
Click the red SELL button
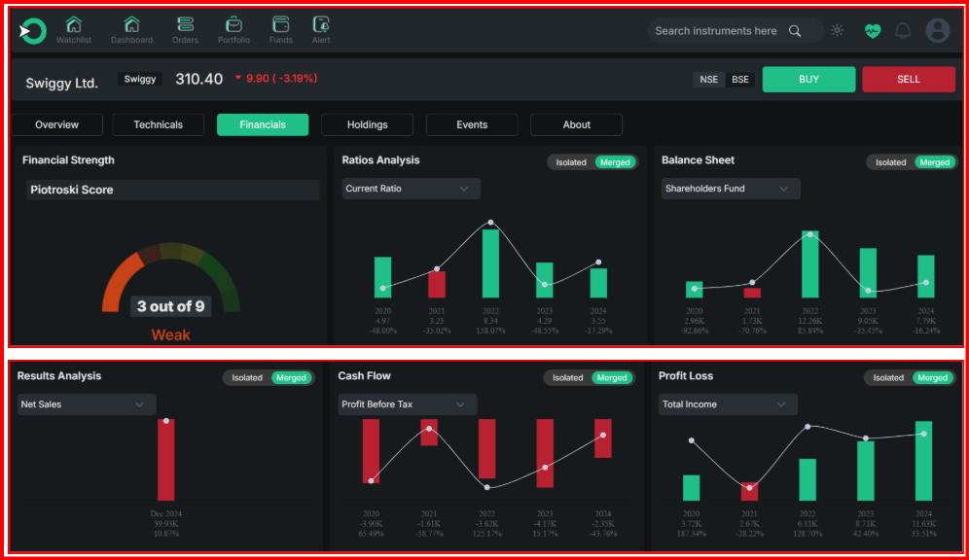[x=909, y=79]
